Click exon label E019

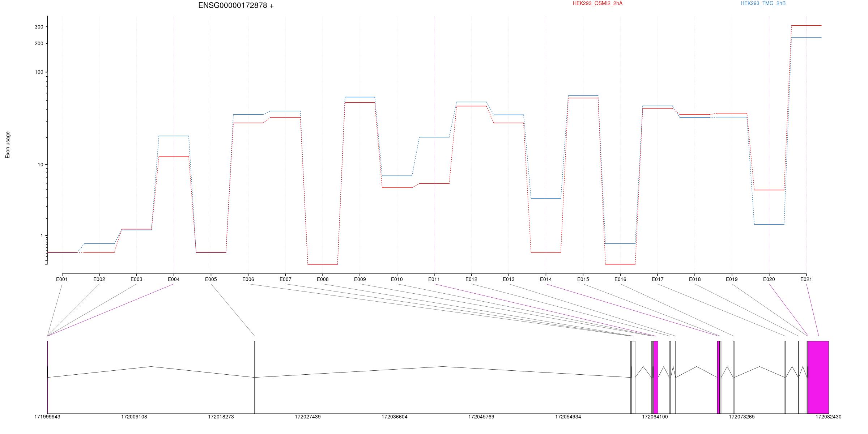732,279
